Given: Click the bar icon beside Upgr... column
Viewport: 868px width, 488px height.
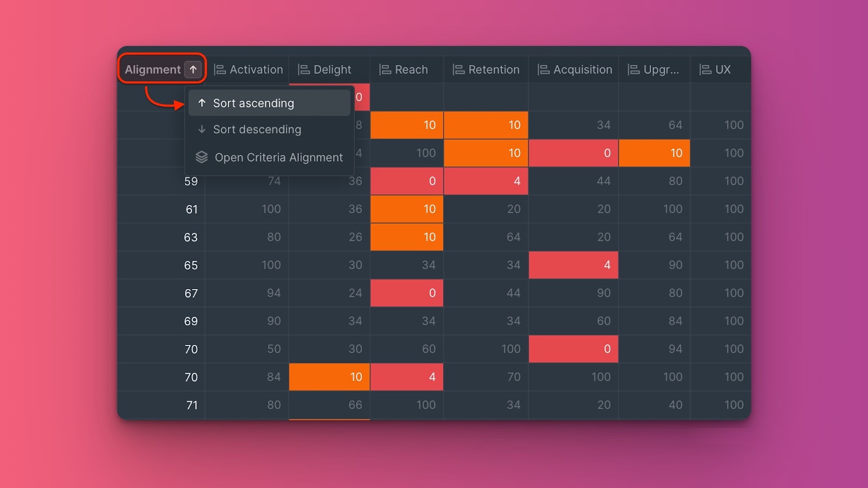Looking at the screenshot, I should 633,69.
